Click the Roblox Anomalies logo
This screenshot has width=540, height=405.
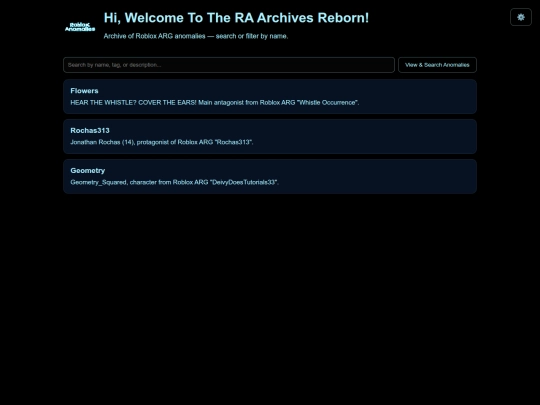click(80, 27)
